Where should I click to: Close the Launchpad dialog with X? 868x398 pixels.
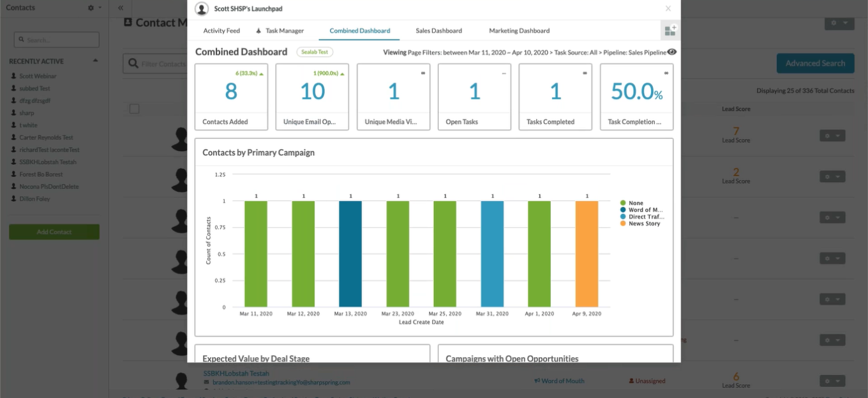(668, 9)
